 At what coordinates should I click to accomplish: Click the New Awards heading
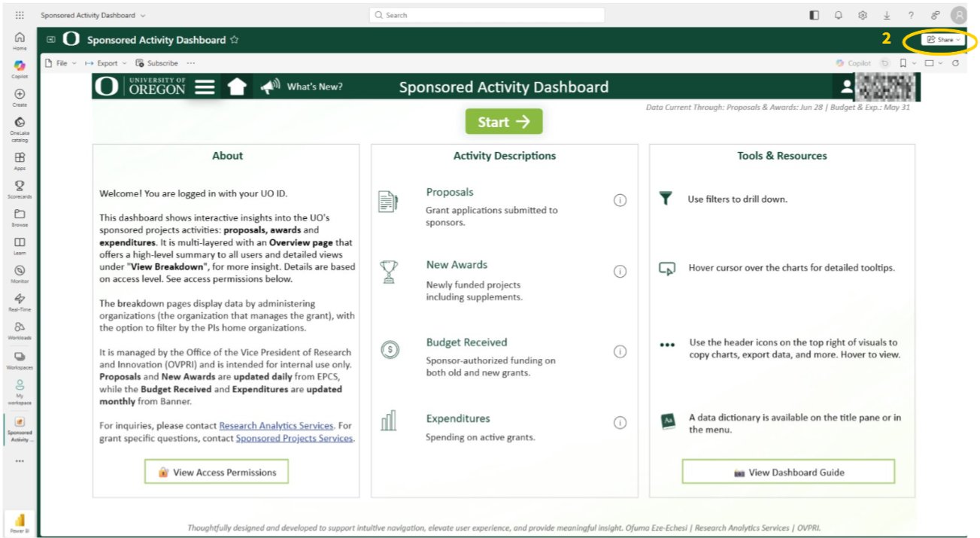[x=457, y=264]
